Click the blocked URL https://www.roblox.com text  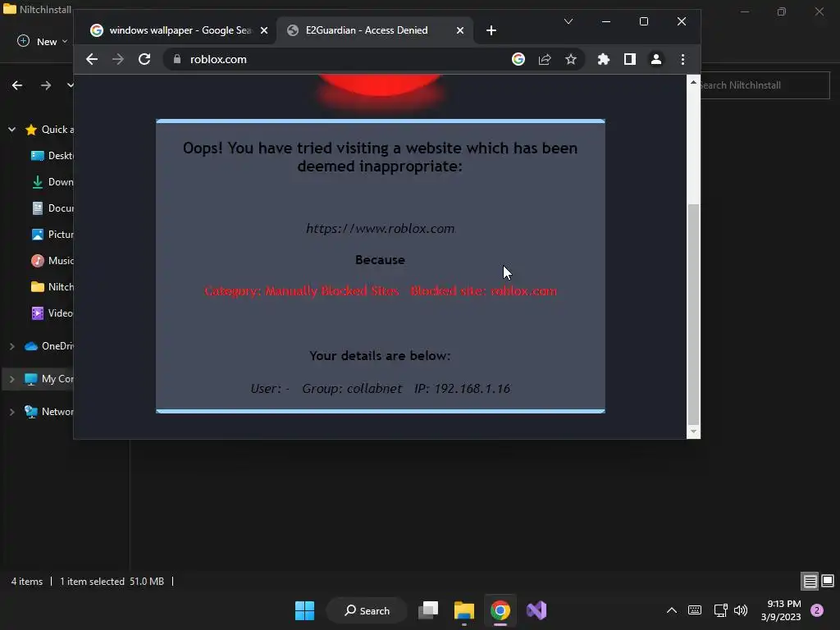[381, 229]
